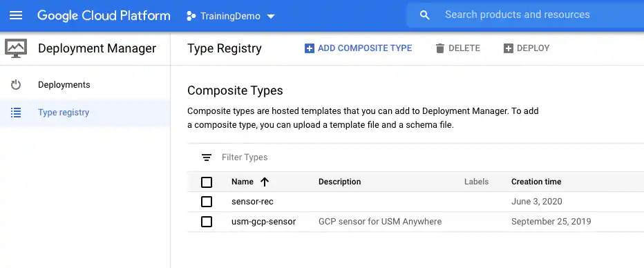Image resolution: width=644 pixels, height=268 pixels.
Task: Open the usm-gcp-sensor type link
Action: click(264, 222)
